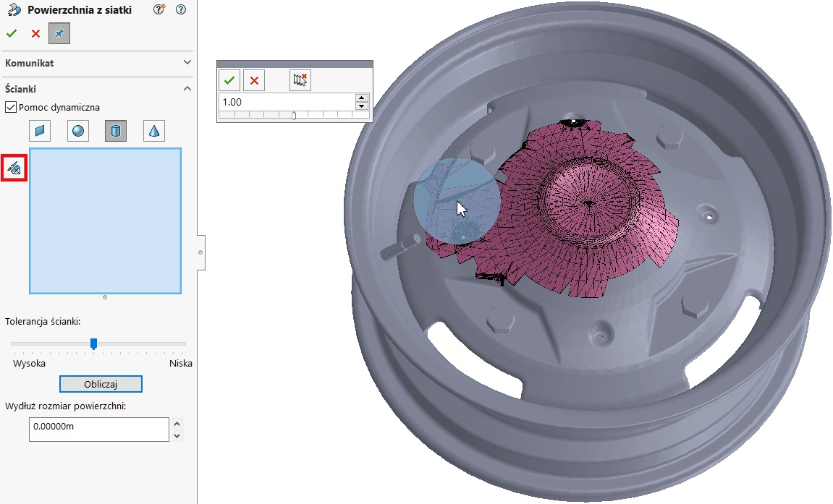Adjust the Tolerancja ścianki slider handle
The width and height of the screenshot is (833, 504).
point(93,343)
